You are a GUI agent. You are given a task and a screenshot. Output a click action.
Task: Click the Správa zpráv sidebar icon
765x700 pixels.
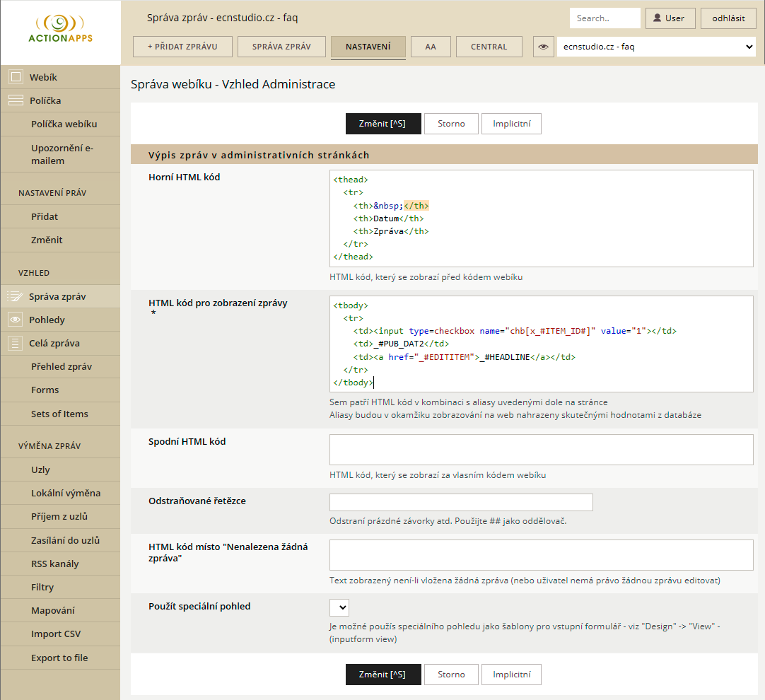point(15,296)
